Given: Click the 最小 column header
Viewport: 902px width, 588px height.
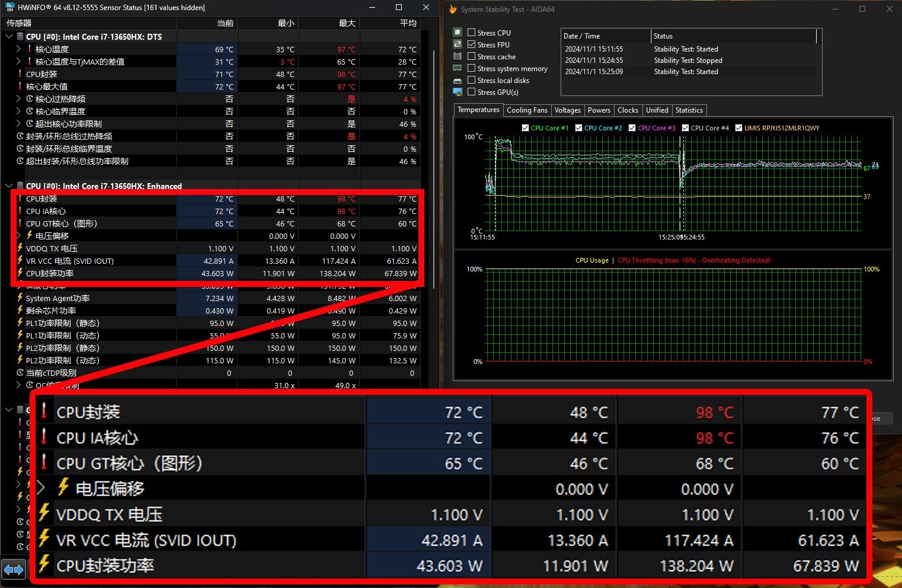Looking at the screenshot, I should click(268, 23).
